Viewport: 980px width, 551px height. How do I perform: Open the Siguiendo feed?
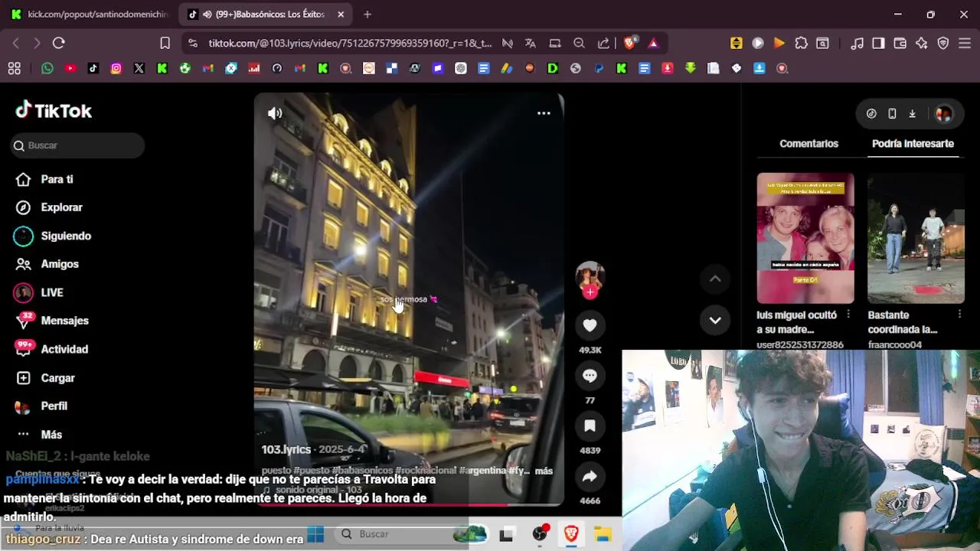(x=66, y=236)
